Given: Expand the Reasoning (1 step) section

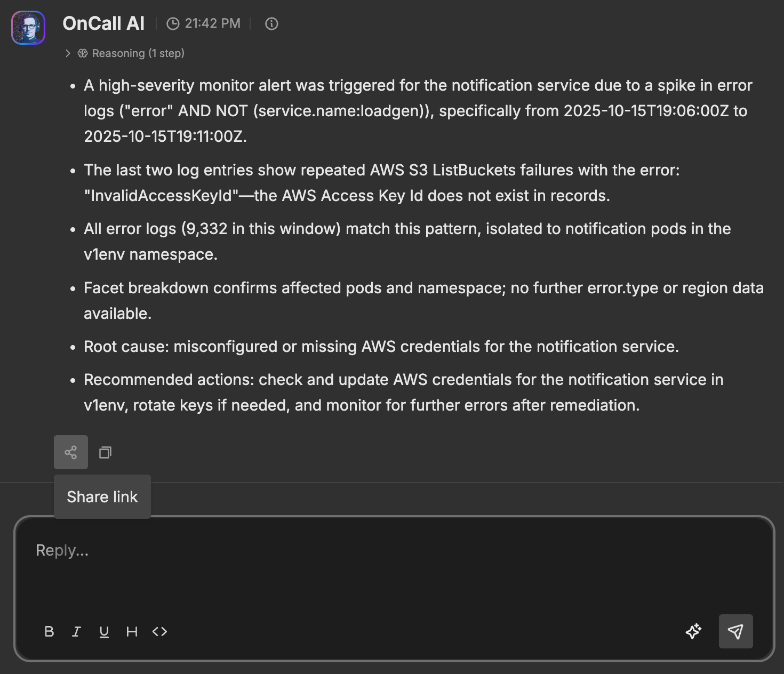Looking at the screenshot, I should pyautogui.click(x=138, y=53).
